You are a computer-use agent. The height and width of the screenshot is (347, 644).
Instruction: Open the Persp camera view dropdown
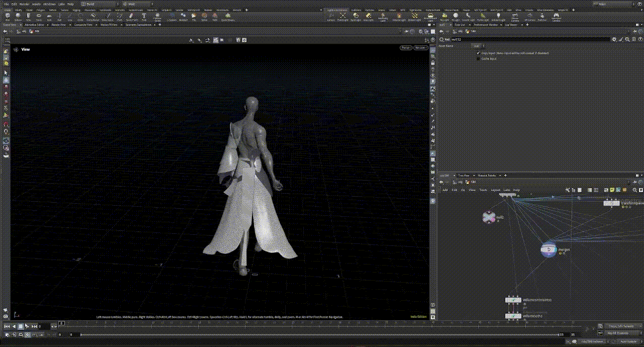[406, 48]
